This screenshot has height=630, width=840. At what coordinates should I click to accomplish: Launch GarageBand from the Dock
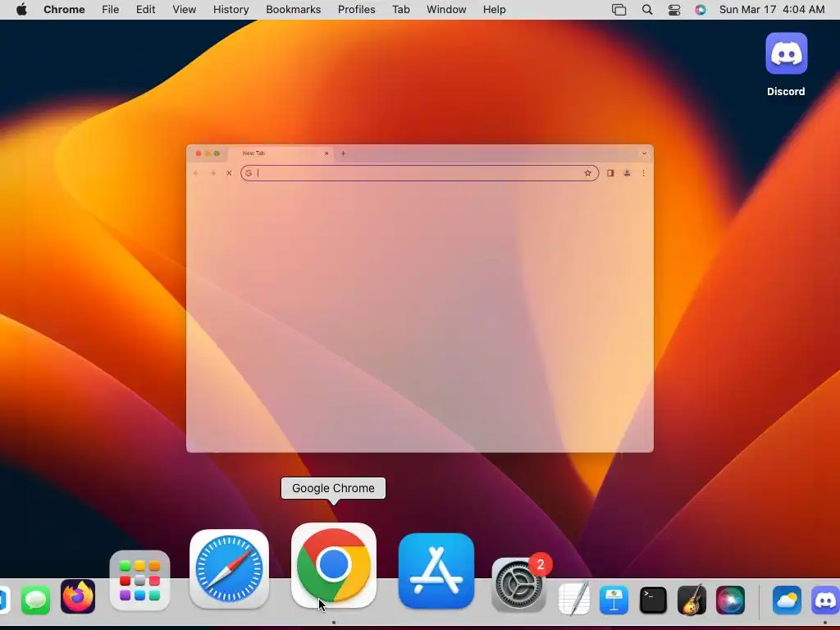click(x=692, y=600)
